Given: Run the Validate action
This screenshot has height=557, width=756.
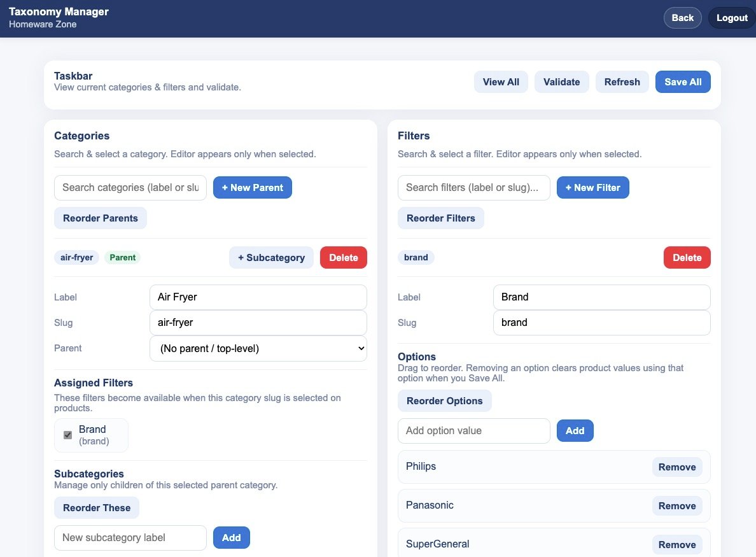Looking at the screenshot, I should point(561,81).
